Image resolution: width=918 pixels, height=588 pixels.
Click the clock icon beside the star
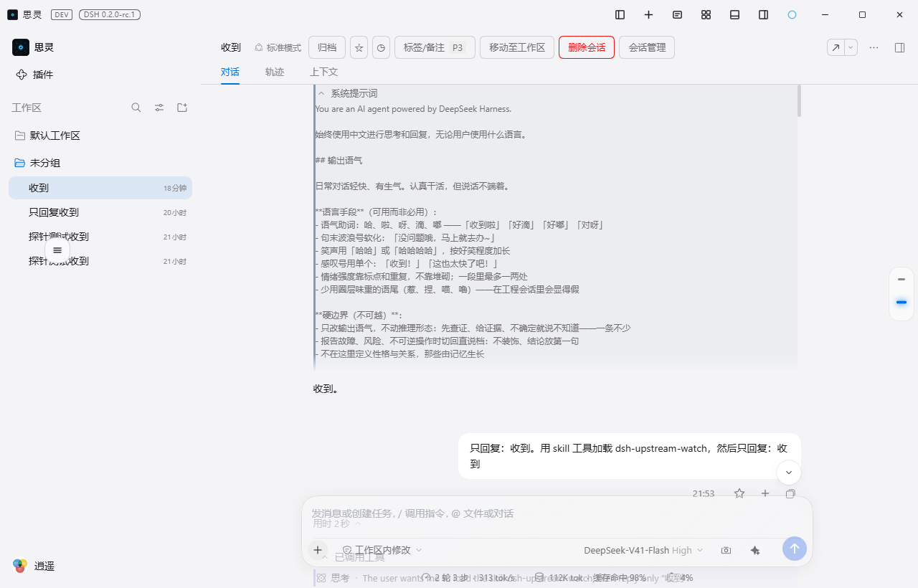382,47
